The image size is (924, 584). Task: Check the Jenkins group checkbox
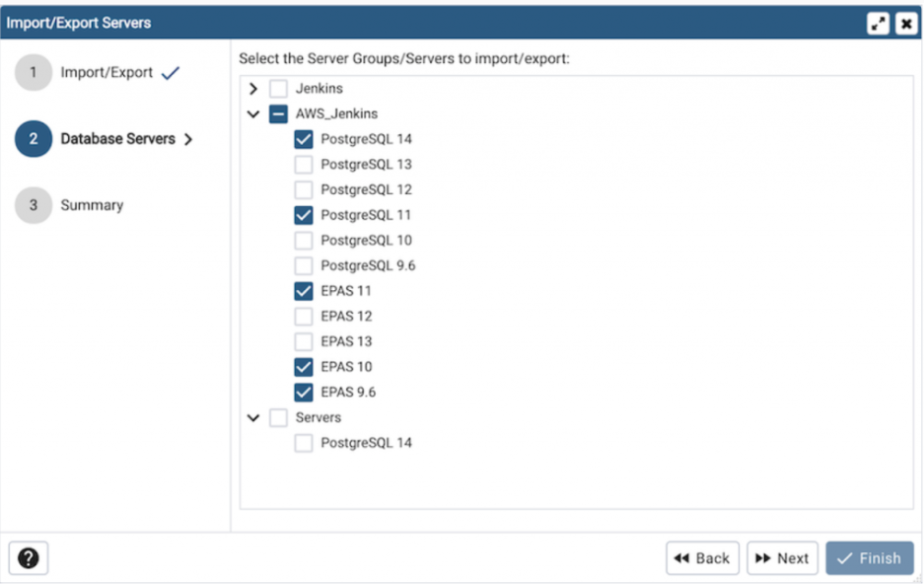click(278, 89)
